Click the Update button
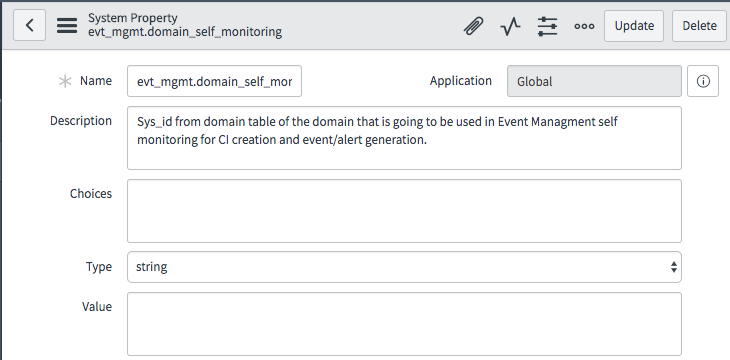This screenshot has width=730, height=360. 634,26
